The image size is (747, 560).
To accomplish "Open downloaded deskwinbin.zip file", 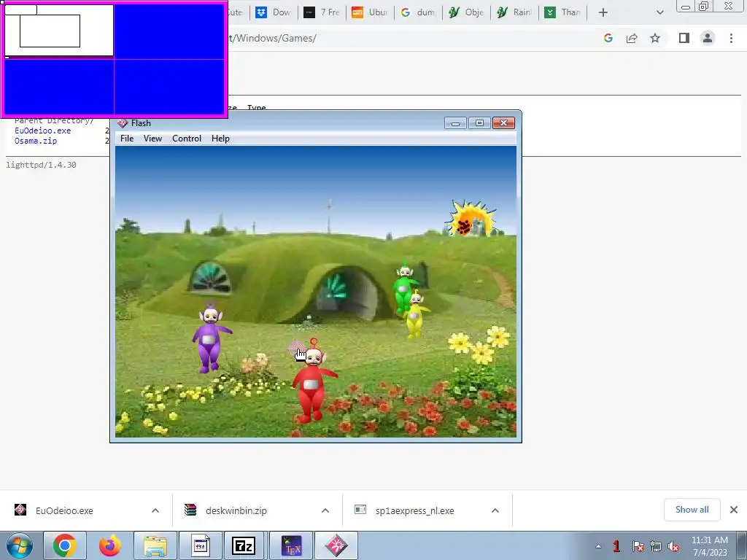I will click(x=236, y=510).
